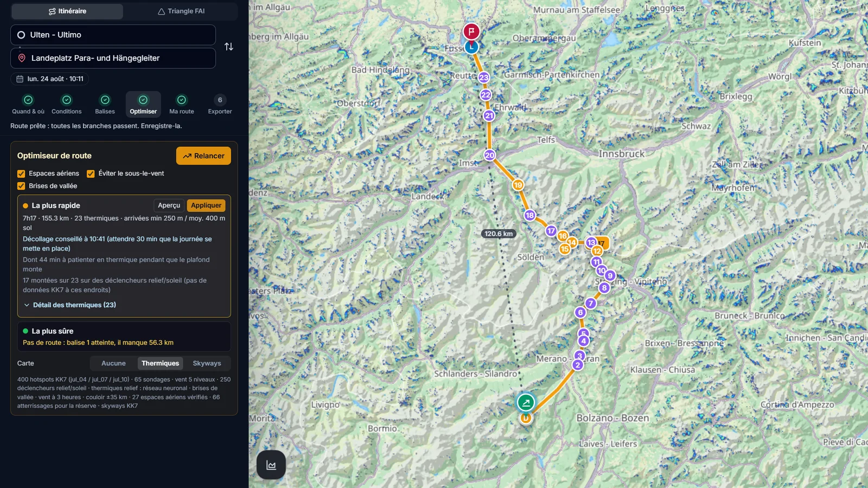The height and width of the screenshot is (488, 868).
Task: Switch to the Itinéraire tab
Action: point(67,11)
